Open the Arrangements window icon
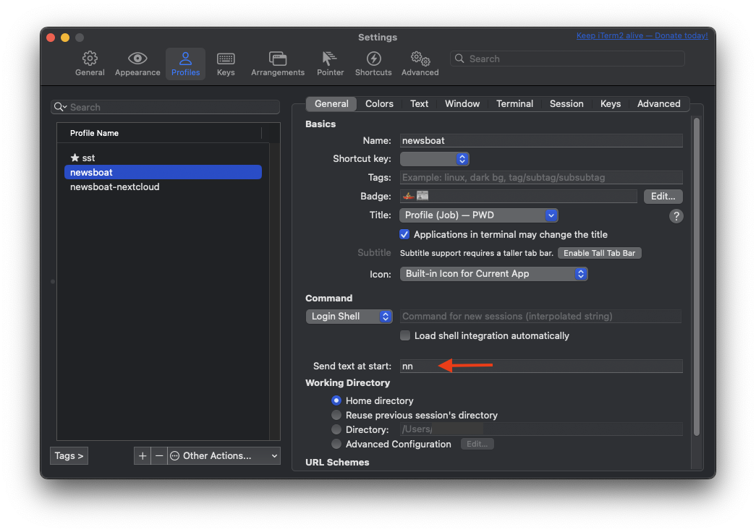 click(x=278, y=59)
